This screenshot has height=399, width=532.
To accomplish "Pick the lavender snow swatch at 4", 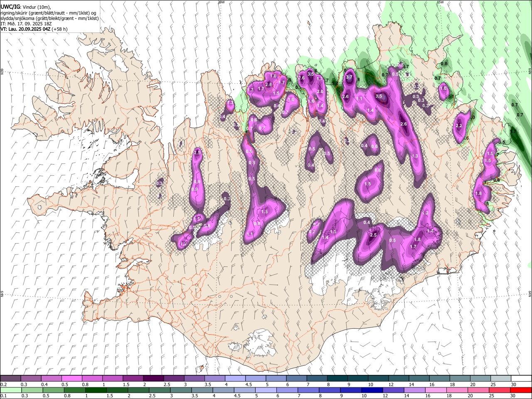I will pyautogui.click(x=235, y=378).
